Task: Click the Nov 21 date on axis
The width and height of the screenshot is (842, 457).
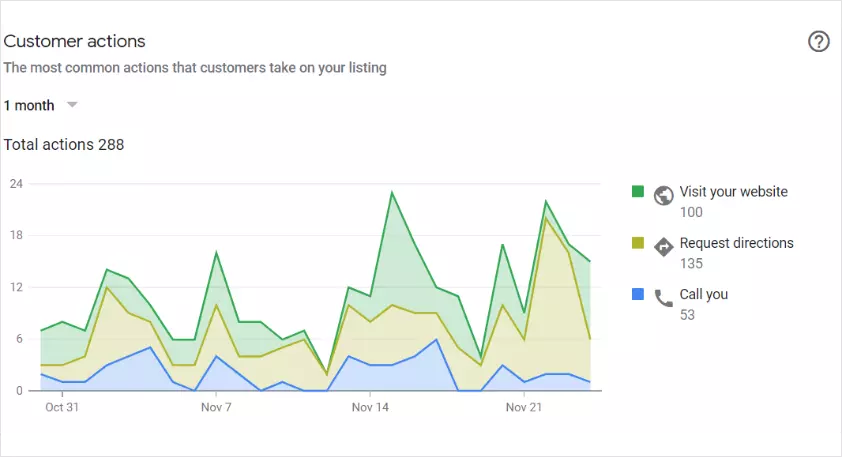Action: pos(524,408)
